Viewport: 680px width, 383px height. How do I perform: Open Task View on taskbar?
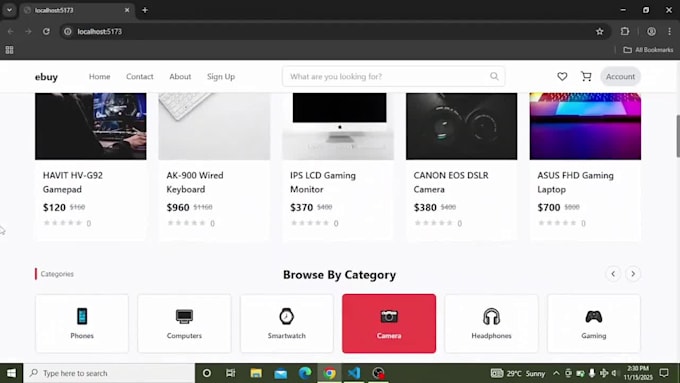point(231,373)
